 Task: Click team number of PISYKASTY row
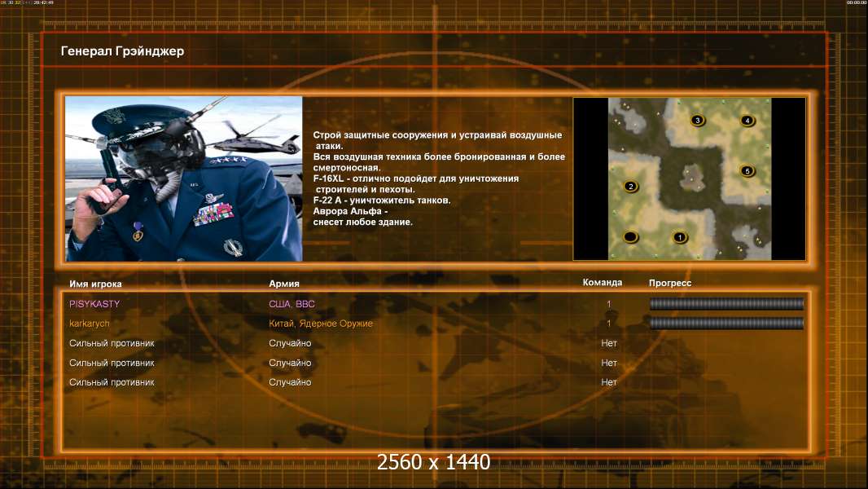609,304
